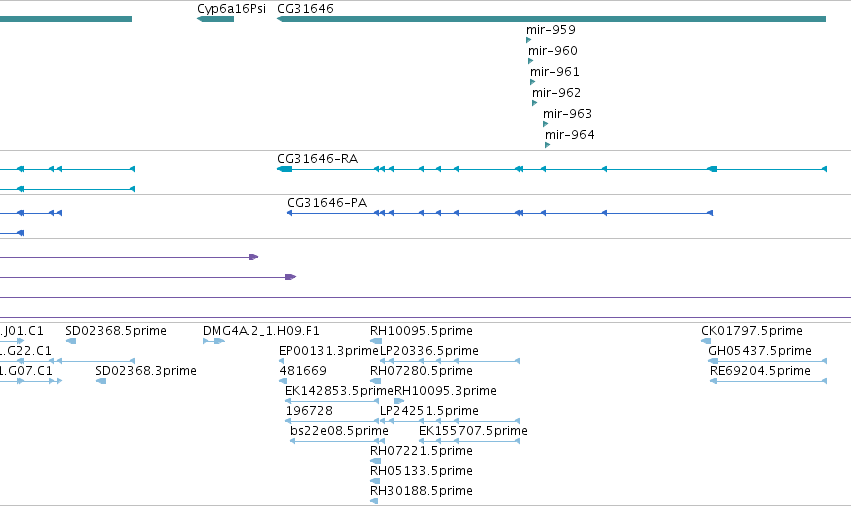The image size is (851, 506).
Task: Select the LP24251.5prime EST label
Action: click(429, 411)
